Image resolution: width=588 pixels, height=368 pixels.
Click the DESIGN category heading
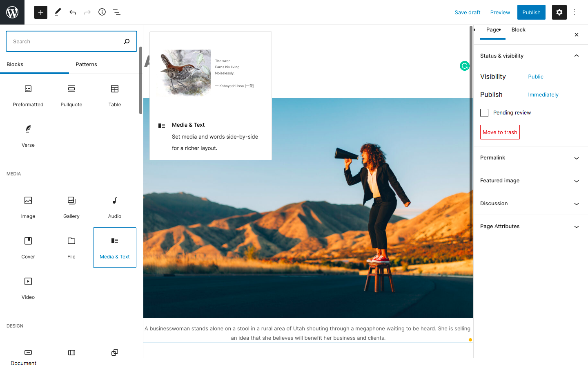(15, 326)
